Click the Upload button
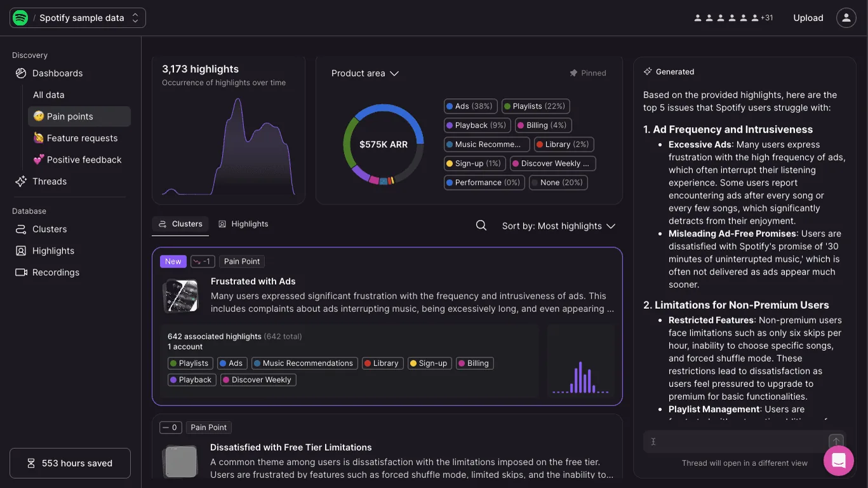Screen dimensions: 868x488 [808, 18]
